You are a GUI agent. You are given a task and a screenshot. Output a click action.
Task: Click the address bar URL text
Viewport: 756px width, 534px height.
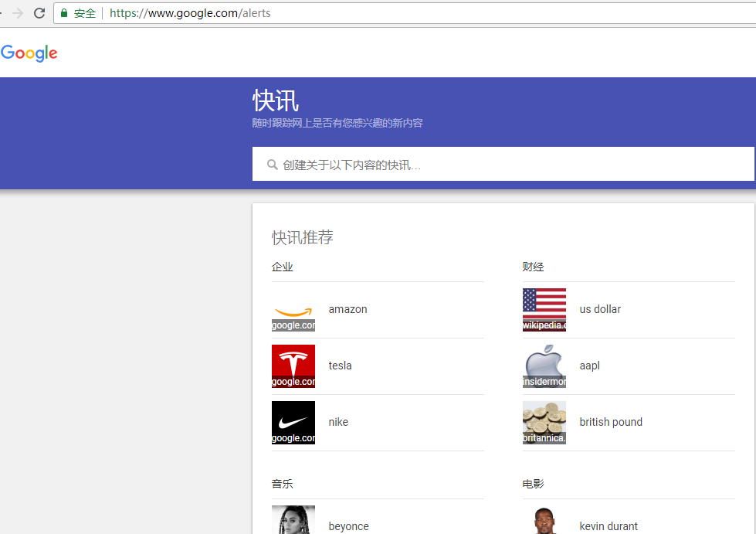tap(189, 12)
